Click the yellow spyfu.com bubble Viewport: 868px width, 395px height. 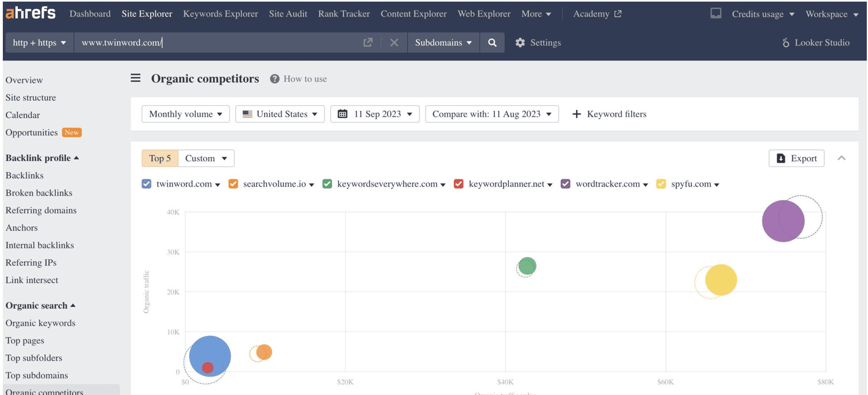tap(721, 280)
